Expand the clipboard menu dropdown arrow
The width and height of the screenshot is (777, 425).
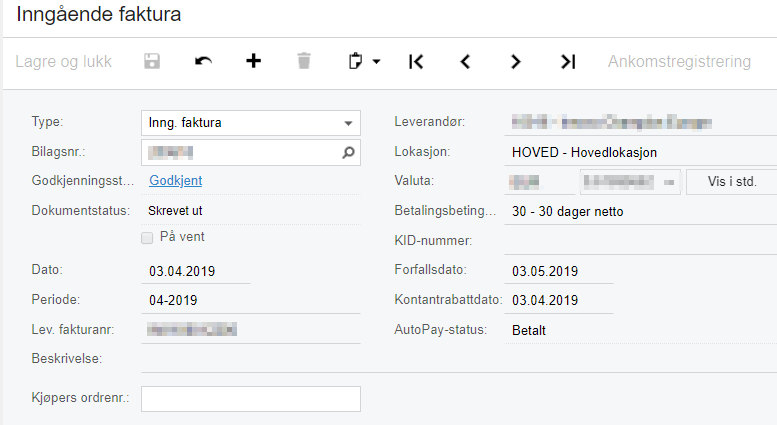377,62
